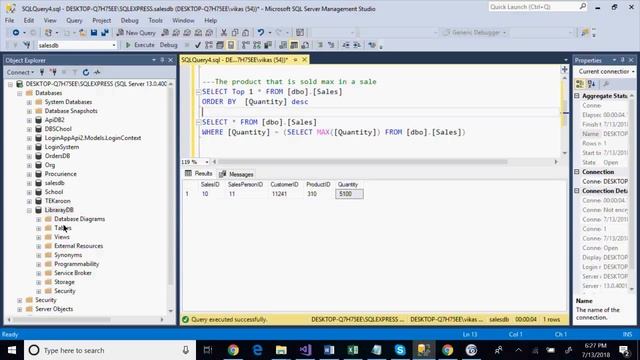The height and width of the screenshot is (360, 640).
Task: Collapse the Connection Details section in Properties
Action: pos(577,191)
